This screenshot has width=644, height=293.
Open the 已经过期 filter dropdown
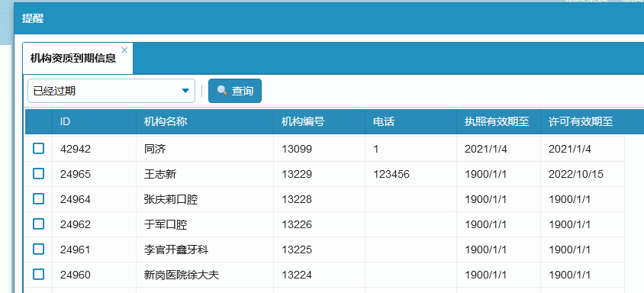coord(111,91)
